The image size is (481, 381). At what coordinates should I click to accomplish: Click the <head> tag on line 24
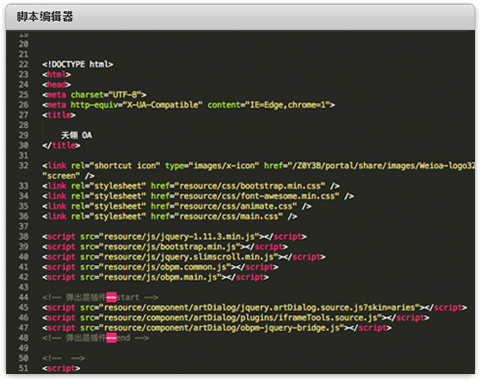(56, 85)
